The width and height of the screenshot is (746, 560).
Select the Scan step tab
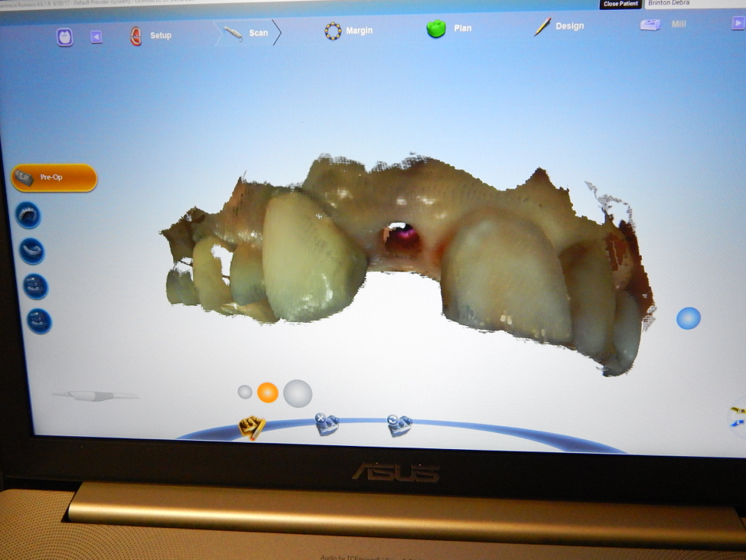(x=248, y=33)
